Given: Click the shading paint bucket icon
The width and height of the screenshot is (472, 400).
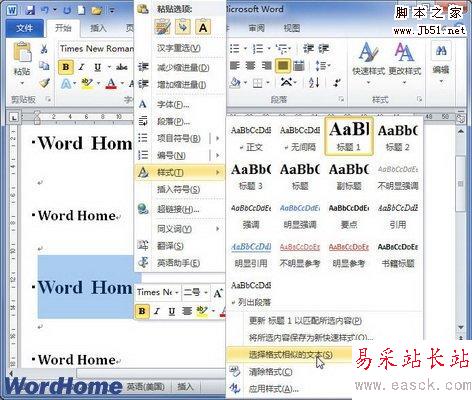Looking at the screenshot, I should (x=235, y=82).
